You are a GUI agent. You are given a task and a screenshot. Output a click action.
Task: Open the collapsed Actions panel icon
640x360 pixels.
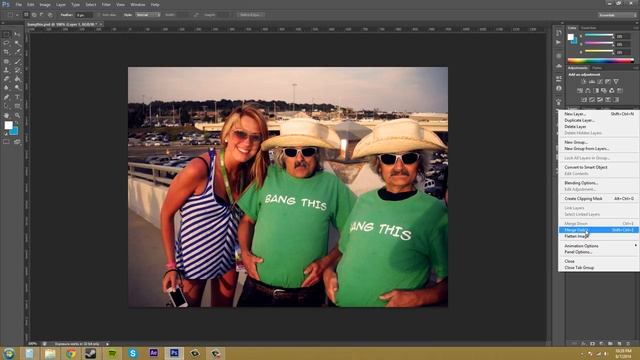coord(559,42)
